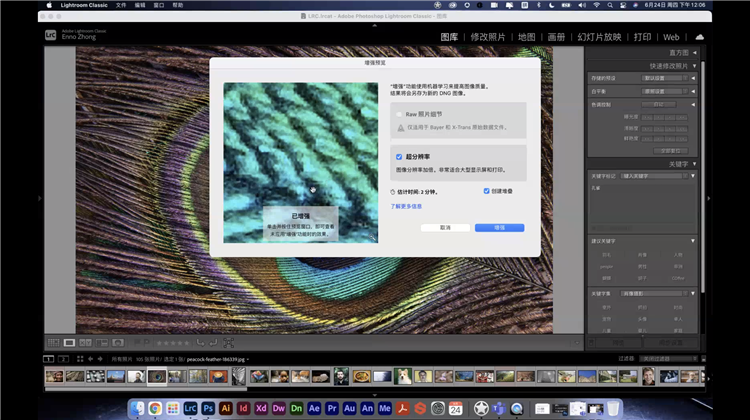Viewport: 750px width, 420px height.
Task: Click 全部复位 button
Action: coord(671,151)
